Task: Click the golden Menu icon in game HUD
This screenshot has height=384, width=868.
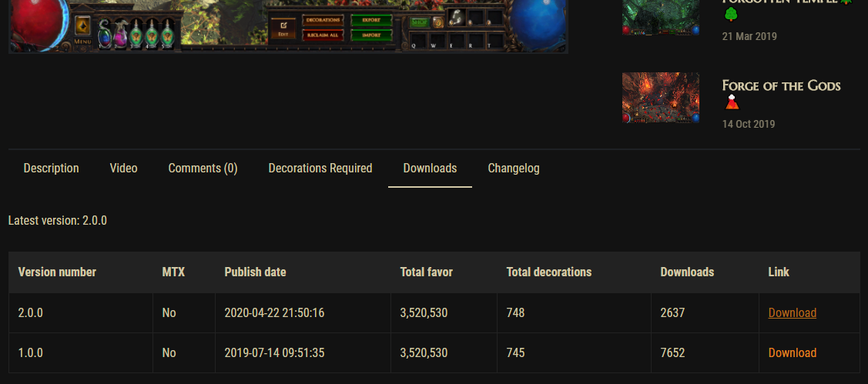Action: click(82, 25)
